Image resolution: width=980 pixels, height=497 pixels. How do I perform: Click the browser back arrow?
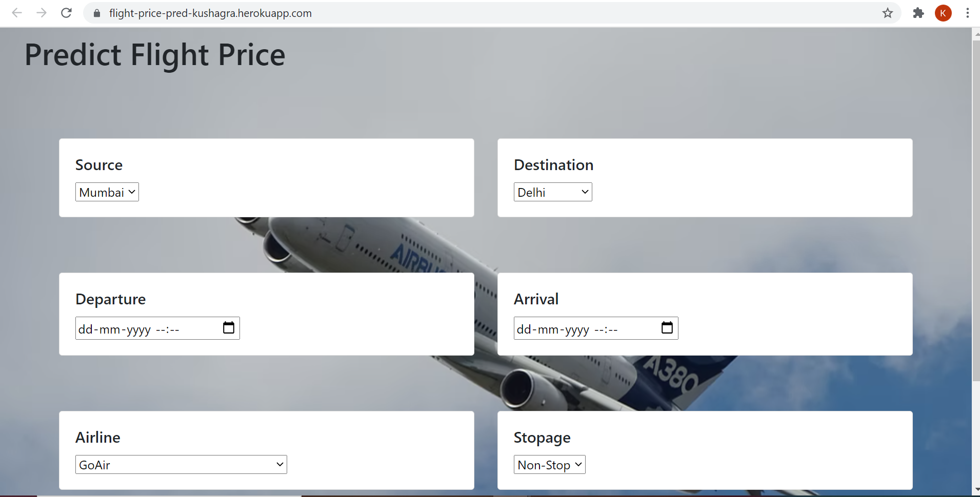[x=17, y=13]
